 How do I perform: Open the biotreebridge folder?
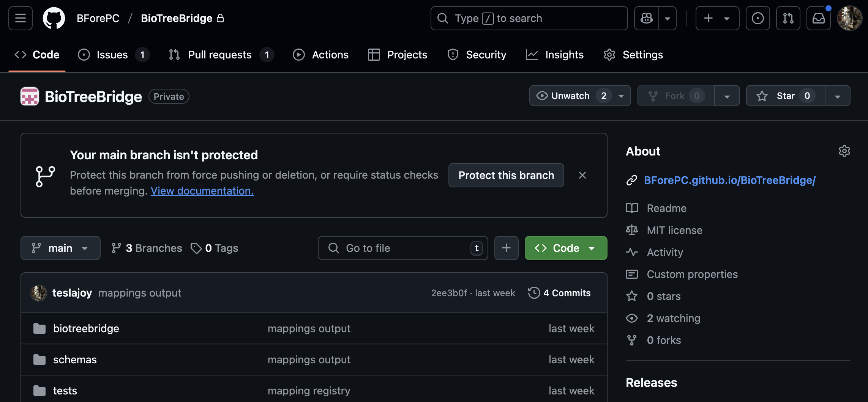86,328
